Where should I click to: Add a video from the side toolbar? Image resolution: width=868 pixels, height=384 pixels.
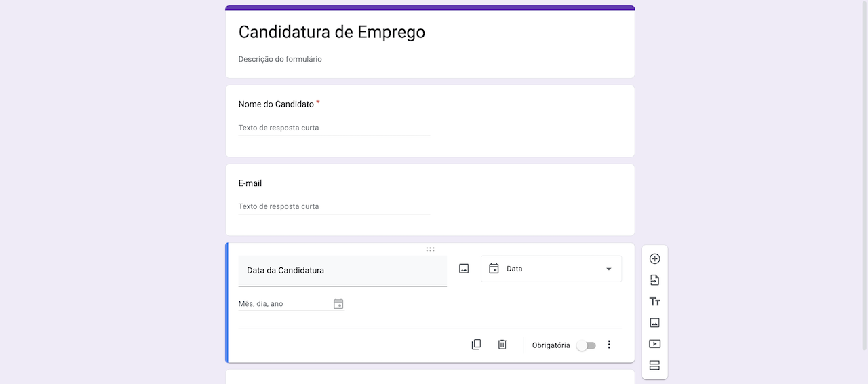tap(654, 344)
